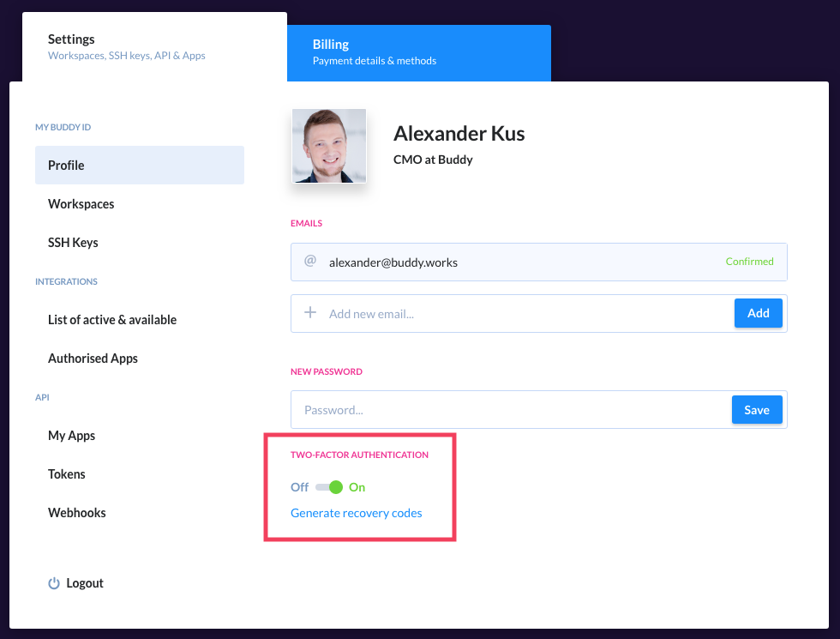Click the MY BUDDY ID sidebar heading
Image resolution: width=840 pixels, height=639 pixels.
tap(63, 127)
